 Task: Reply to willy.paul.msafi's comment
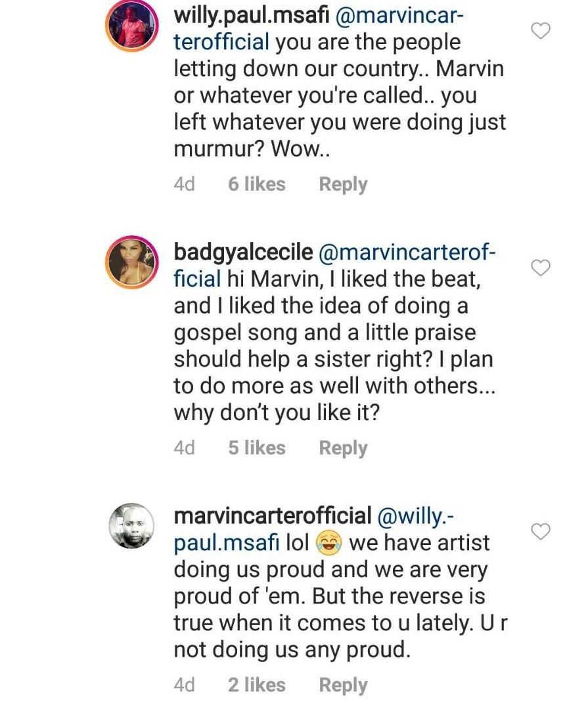coord(342,184)
